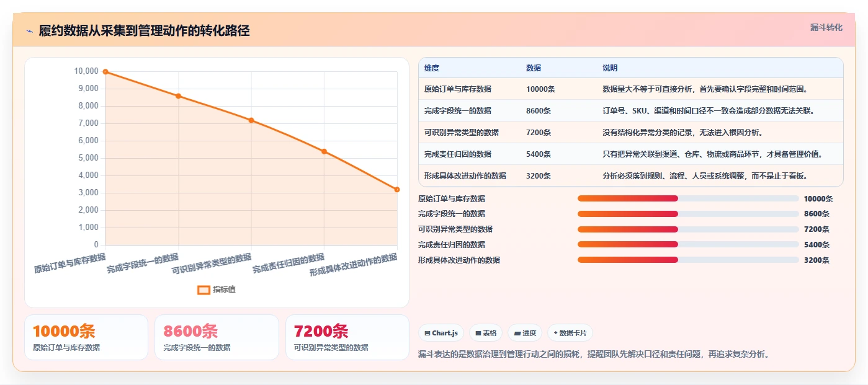Click table cell 形成具体改进动作的数据
Viewport: 868px width, 385px height.
(x=465, y=175)
